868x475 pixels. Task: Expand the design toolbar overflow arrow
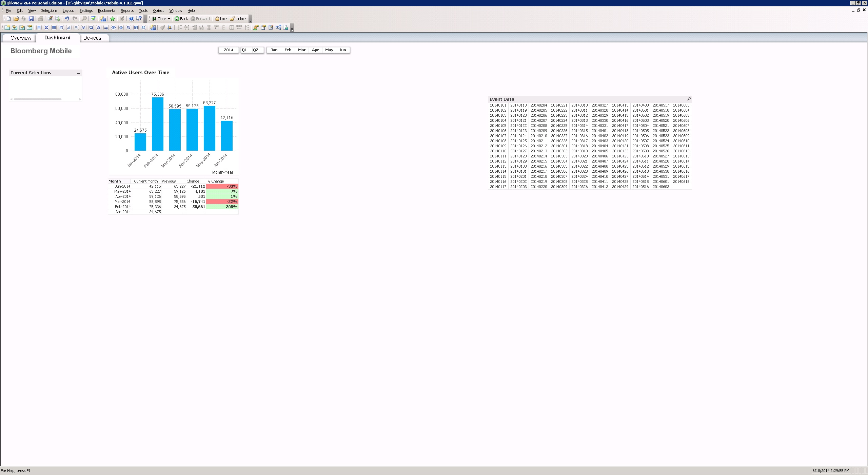point(292,28)
